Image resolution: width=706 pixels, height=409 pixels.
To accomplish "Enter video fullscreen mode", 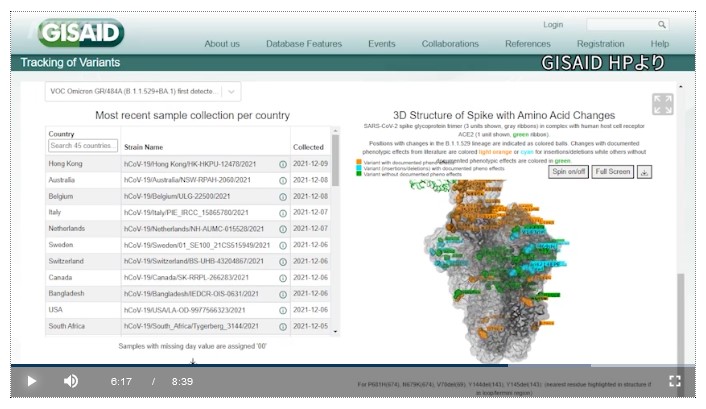I will coord(674,381).
